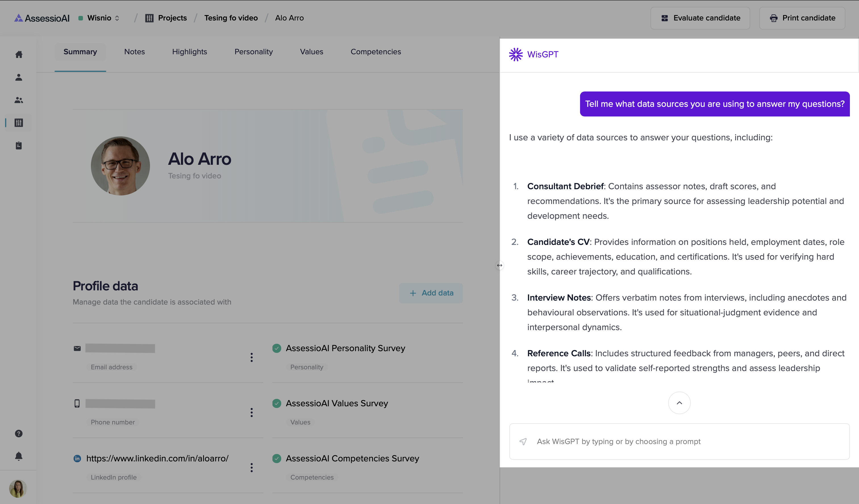Click the Interview Notes heading
The image size is (859, 504).
click(x=559, y=298)
